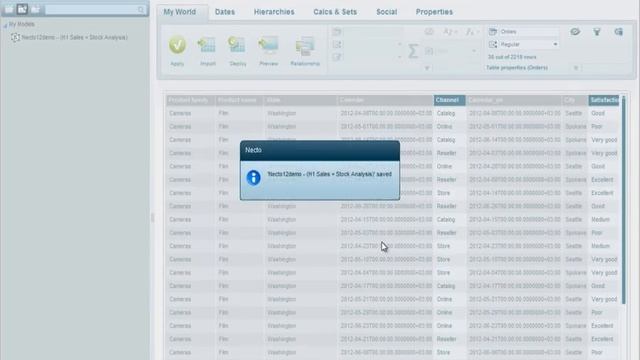Click the table's vertical scrollbar
The height and width of the screenshot is (360, 640).
[x=623, y=200]
